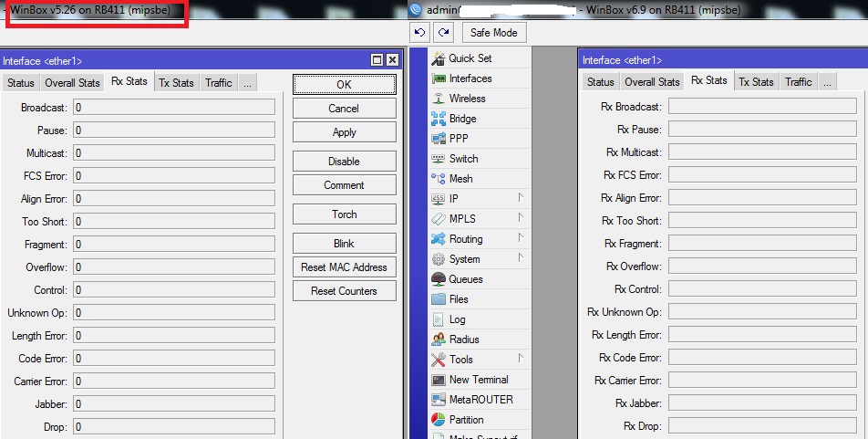Screen dimensions: 868x439
Task: Click the MPLS icon in sidebar
Action: 439,219
